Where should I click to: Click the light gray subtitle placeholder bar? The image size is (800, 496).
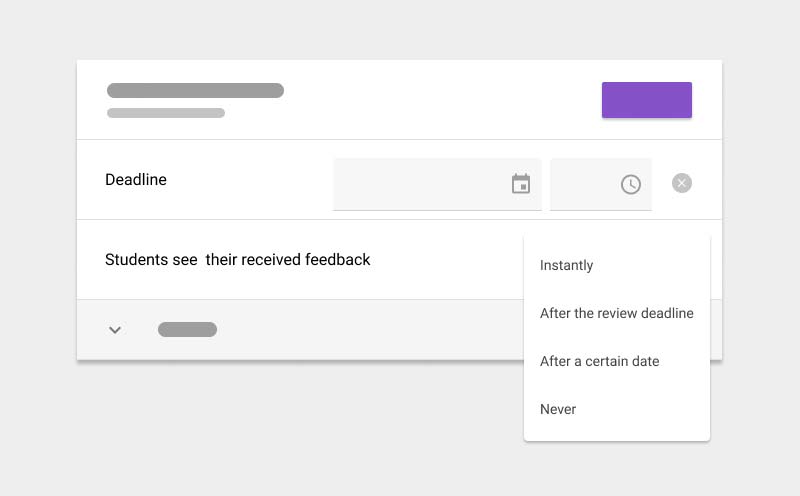point(166,113)
